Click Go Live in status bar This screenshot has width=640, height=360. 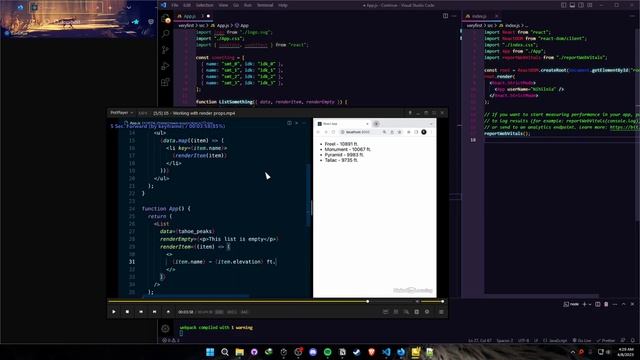582,340
